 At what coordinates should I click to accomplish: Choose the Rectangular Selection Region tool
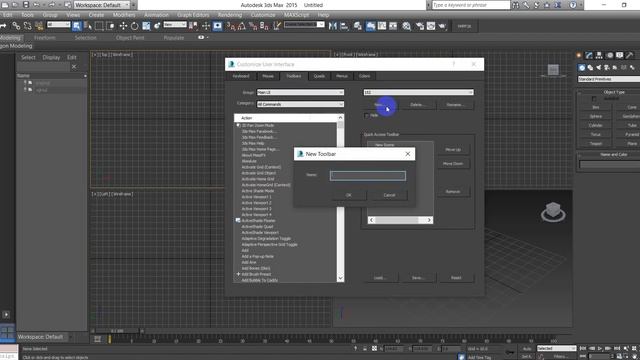tap(99, 26)
